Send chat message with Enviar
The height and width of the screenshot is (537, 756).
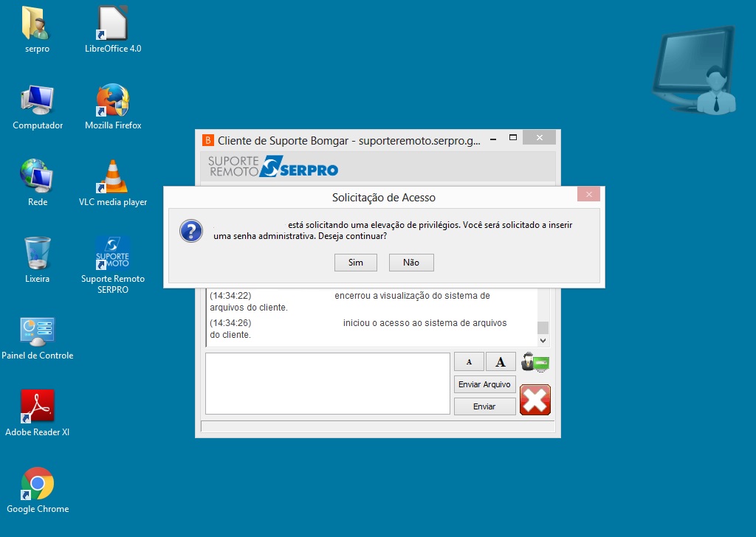pyautogui.click(x=484, y=406)
